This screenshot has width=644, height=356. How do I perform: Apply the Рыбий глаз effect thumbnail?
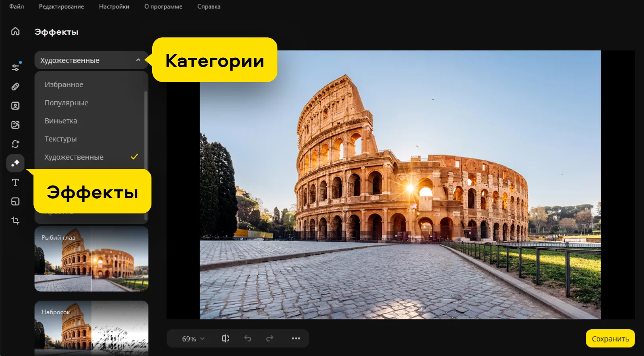click(91, 259)
